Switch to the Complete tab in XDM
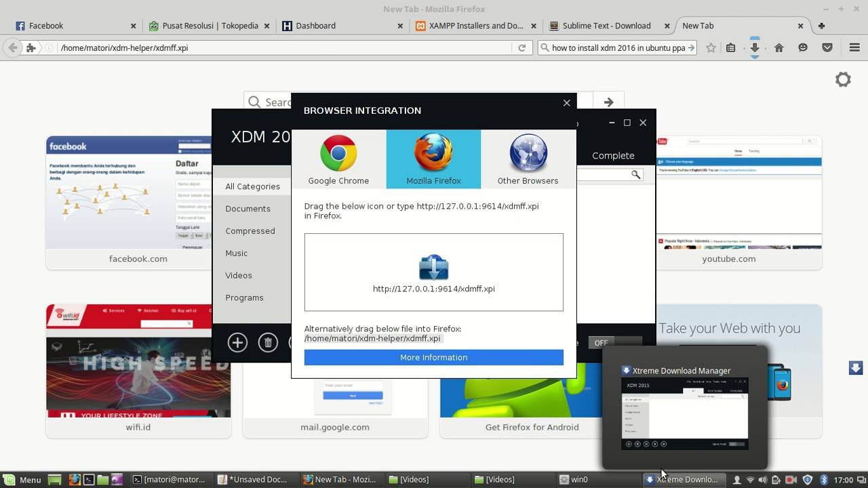Image resolution: width=868 pixels, height=488 pixels. [613, 155]
